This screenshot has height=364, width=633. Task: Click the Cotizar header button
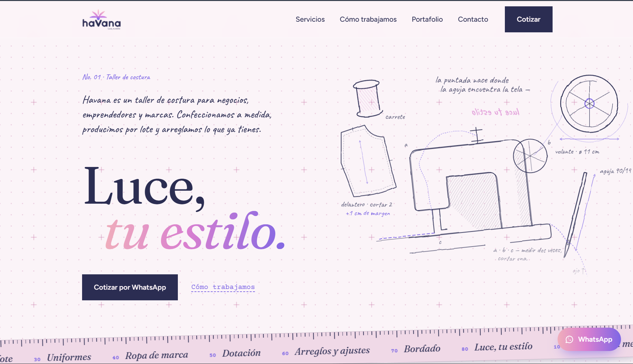[529, 19]
